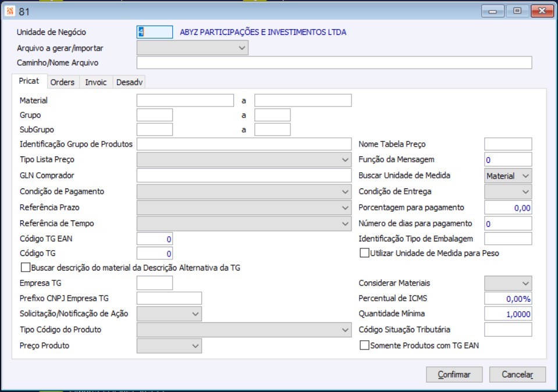Check Buscar descrição do material da Descrição Alternativa
The image size is (558, 392).
click(25, 268)
